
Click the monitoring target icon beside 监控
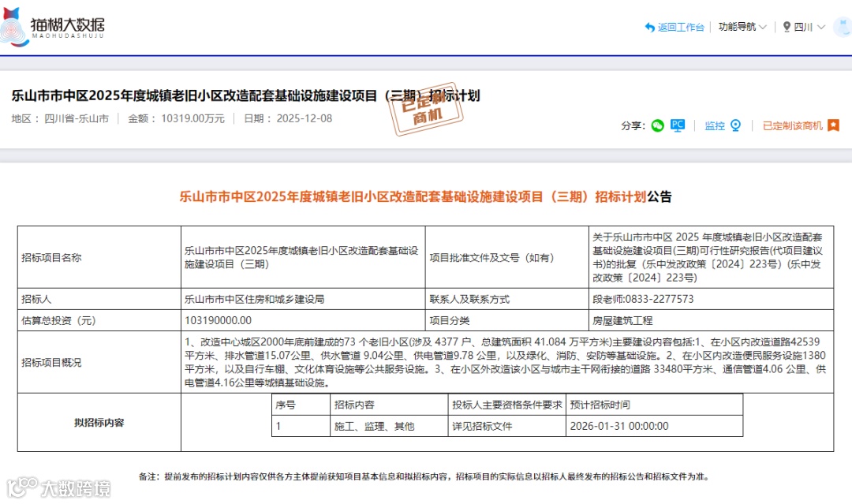coord(736,125)
